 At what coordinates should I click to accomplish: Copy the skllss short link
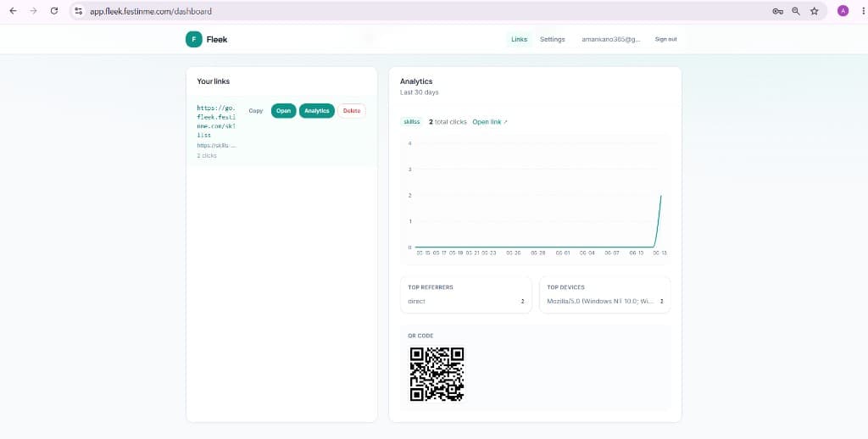coord(256,111)
